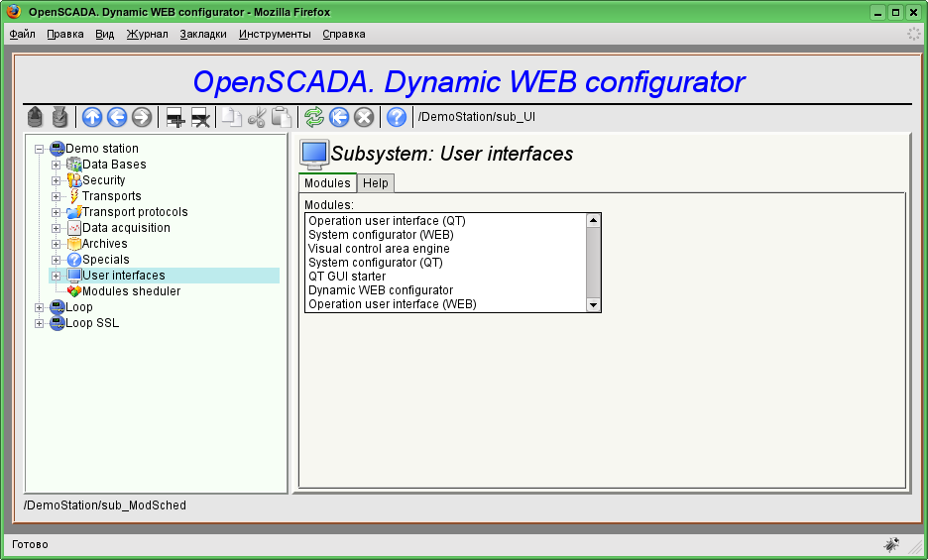Click the large monitor icon beside Subsystem heading

tap(313, 155)
